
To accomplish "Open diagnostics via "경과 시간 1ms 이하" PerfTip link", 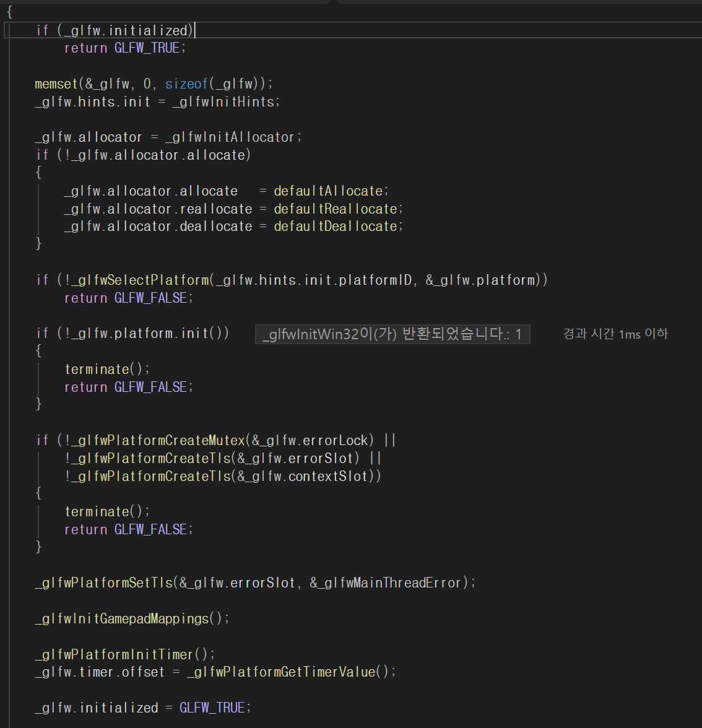I will [x=615, y=334].
